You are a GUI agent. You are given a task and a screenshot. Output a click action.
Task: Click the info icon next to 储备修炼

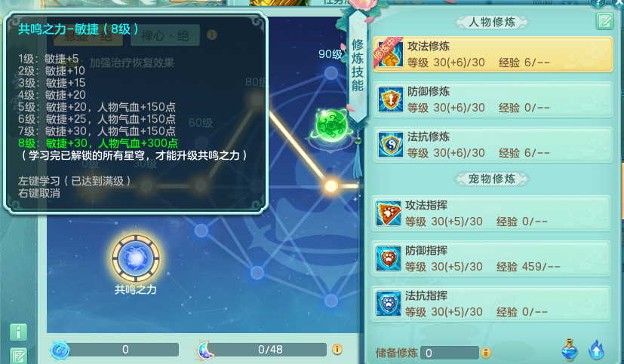click(485, 353)
